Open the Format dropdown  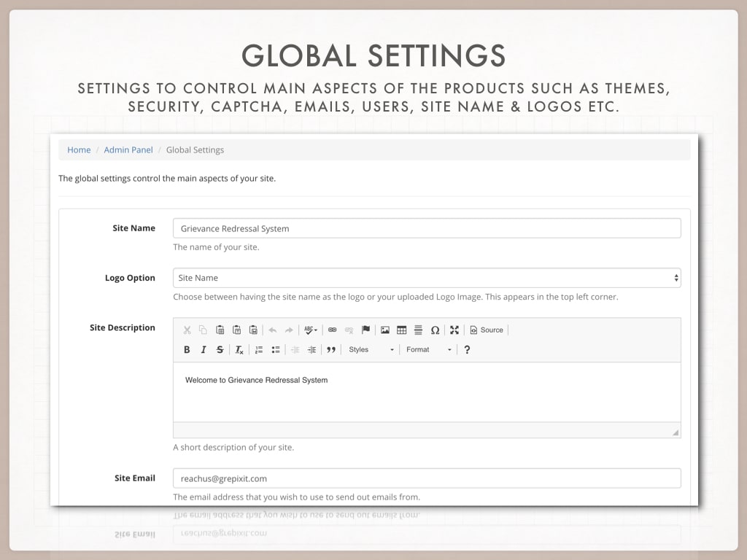click(x=428, y=349)
